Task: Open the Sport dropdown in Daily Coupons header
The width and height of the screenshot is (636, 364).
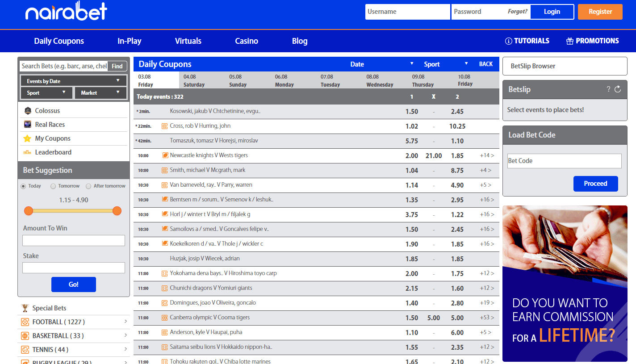Action: (x=446, y=64)
